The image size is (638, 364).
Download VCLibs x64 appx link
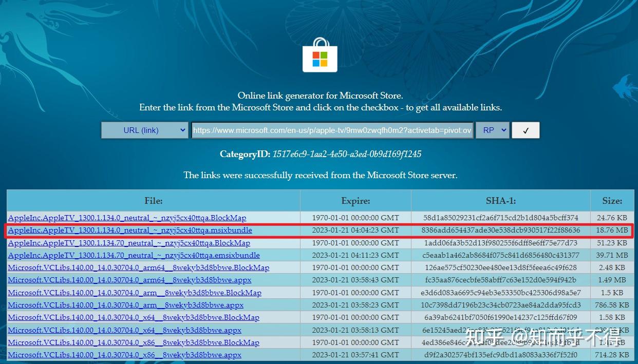[x=124, y=330]
